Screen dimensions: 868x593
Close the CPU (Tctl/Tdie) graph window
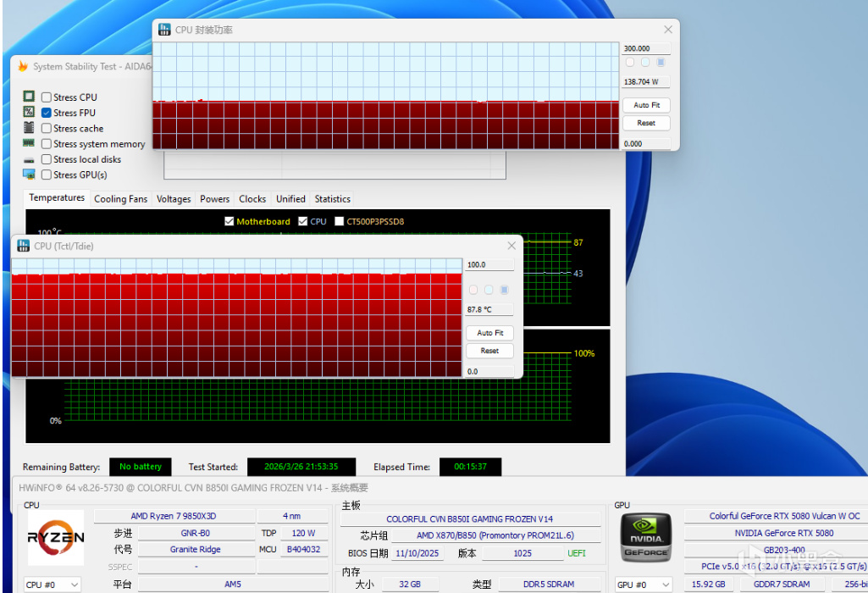tap(511, 246)
